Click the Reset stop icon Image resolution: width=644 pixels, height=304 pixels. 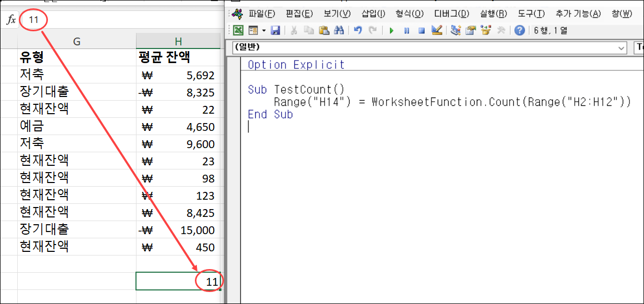[x=421, y=30]
